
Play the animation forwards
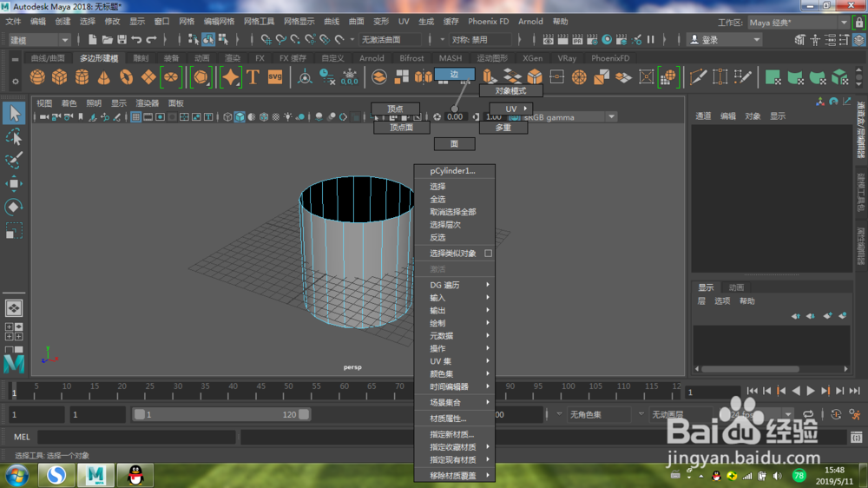811,391
